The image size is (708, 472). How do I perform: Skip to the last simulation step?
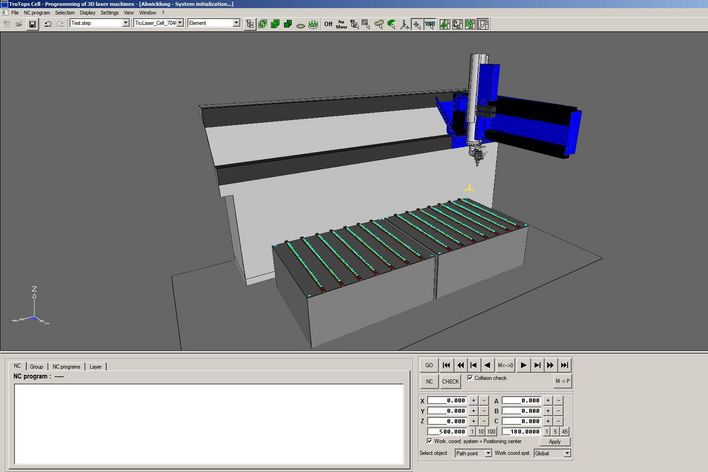[x=565, y=366]
